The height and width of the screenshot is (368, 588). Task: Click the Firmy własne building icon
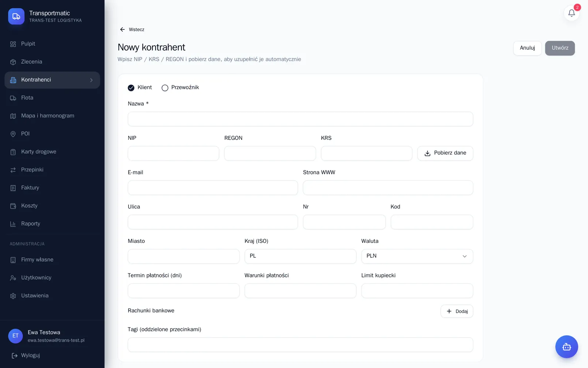13,260
